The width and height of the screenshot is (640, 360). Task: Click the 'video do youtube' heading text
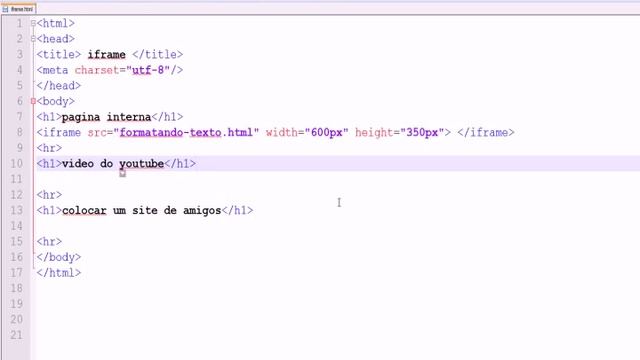pyautogui.click(x=113, y=164)
